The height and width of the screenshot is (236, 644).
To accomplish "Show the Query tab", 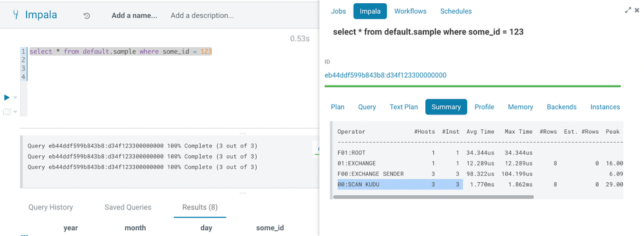I will 367,107.
